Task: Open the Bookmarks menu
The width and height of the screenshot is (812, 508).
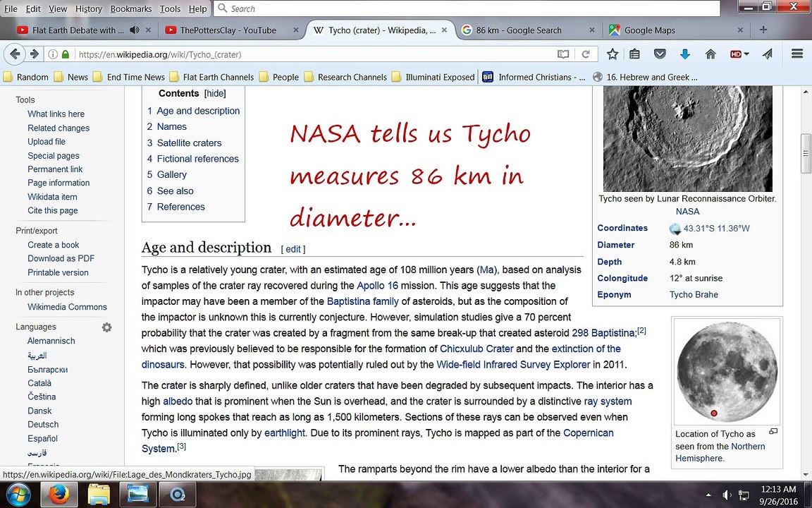Action: 131,8
